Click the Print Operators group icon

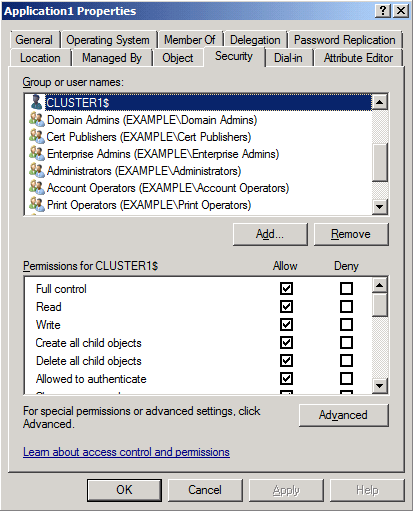37,205
